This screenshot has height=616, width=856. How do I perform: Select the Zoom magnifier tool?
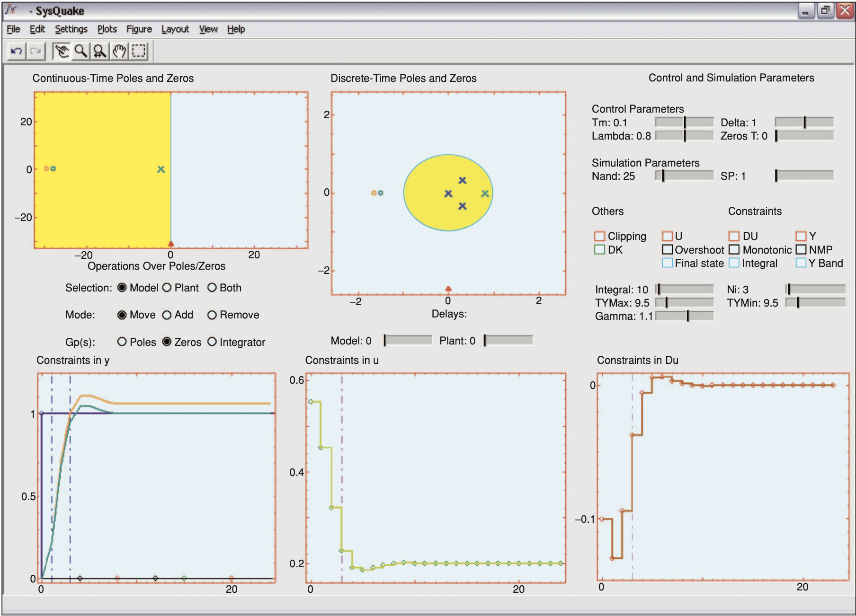[81, 51]
